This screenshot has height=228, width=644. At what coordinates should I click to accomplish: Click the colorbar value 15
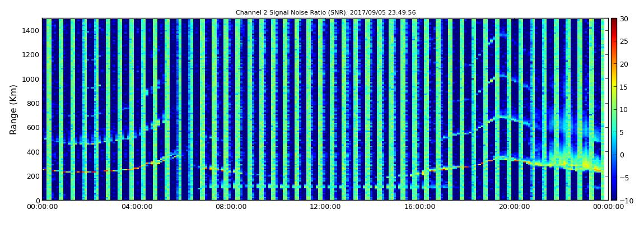624,87
